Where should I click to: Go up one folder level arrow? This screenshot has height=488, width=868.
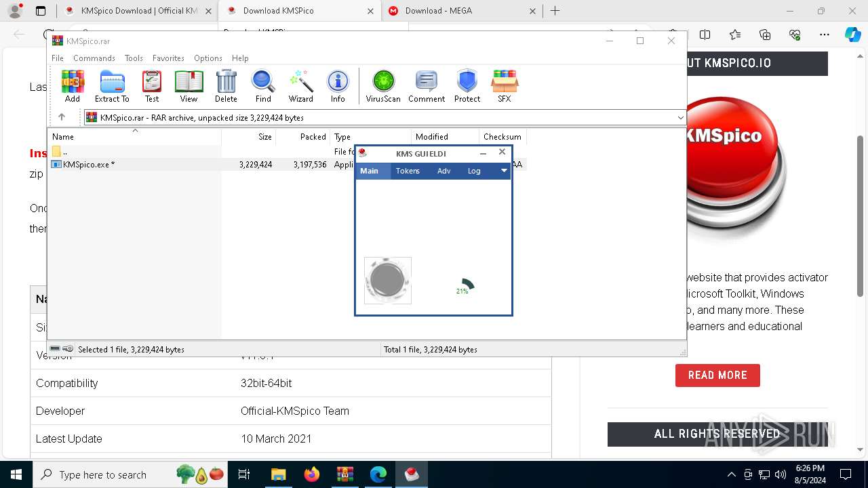tap(62, 117)
